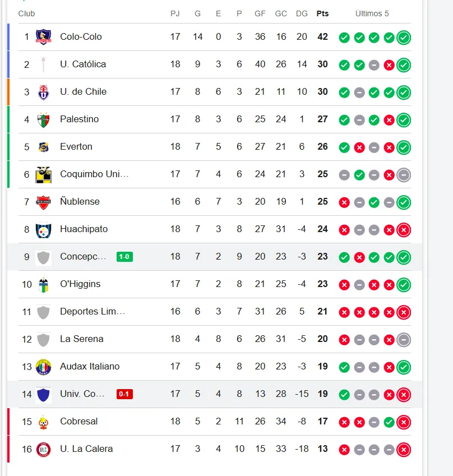Click the Everton club logo
Viewport: 453px width, 476px height.
[43, 147]
